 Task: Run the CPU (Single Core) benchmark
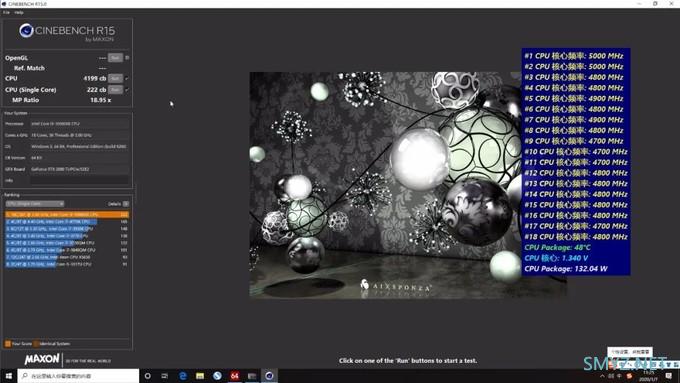coord(115,90)
